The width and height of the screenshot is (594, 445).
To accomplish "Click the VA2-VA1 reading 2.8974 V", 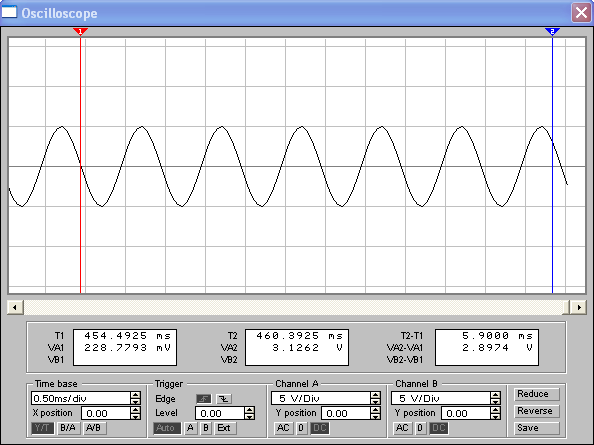I will pos(497,347).
